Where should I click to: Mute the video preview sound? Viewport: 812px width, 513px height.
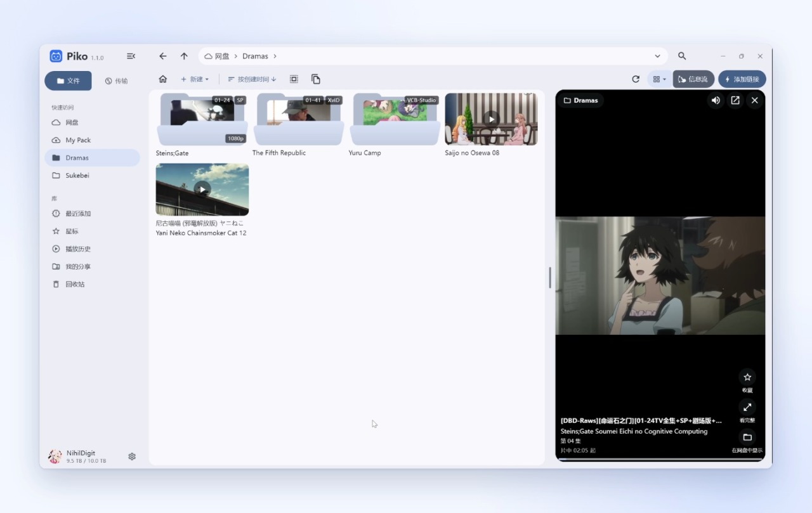(716, 100)
